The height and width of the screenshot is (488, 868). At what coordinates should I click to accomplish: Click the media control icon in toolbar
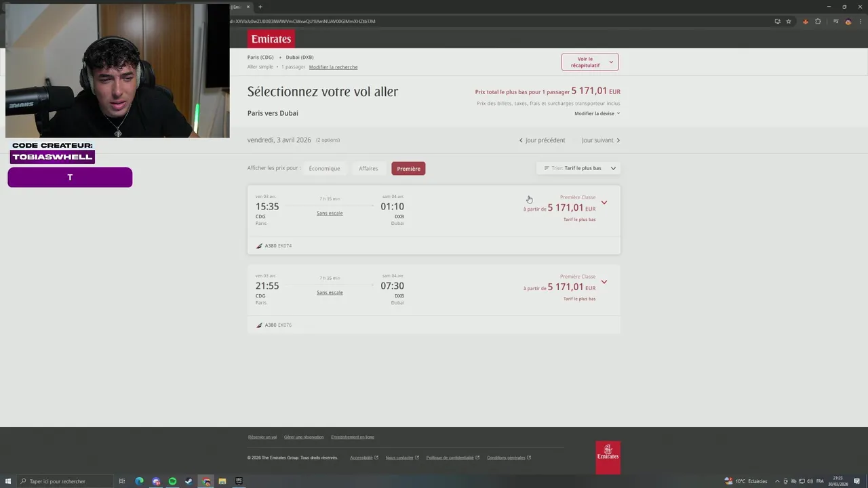coord(835,21)
